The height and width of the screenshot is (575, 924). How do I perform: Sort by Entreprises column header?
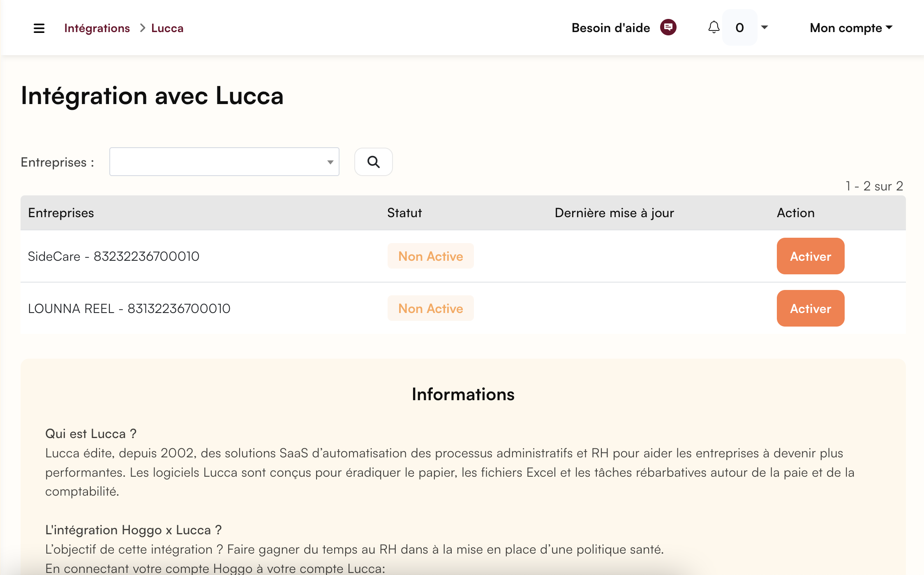(x=61, y=213)
